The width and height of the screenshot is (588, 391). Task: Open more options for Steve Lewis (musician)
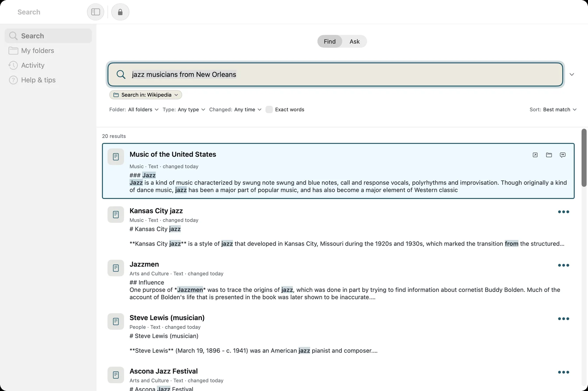pos(563,319)
